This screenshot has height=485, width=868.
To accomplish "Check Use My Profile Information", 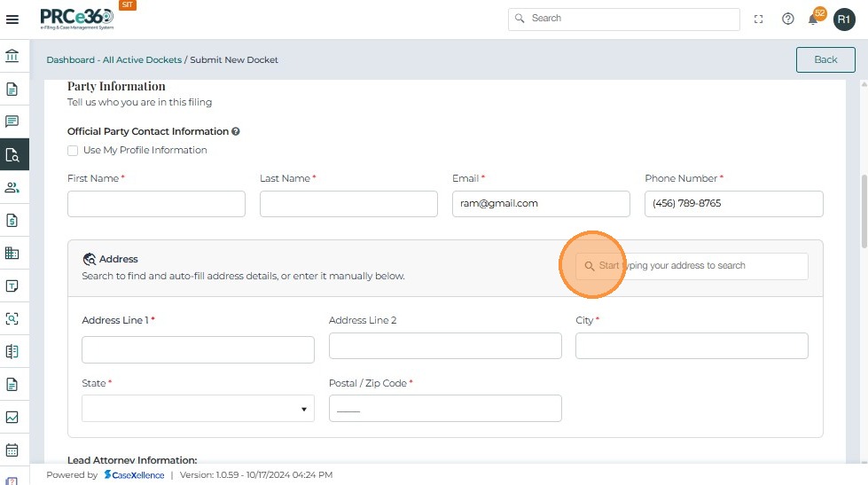I will pyautogui.click(x=74, y=151).
